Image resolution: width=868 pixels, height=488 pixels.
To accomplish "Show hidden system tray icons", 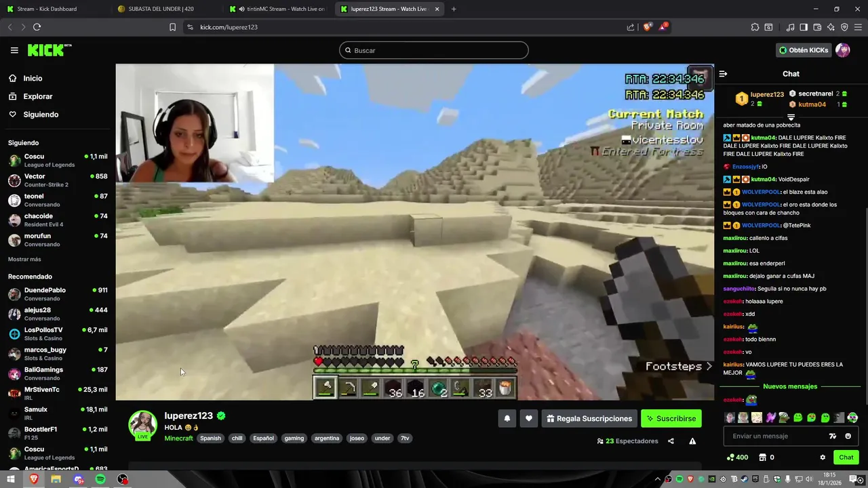I will pyautogui.click(x=657, y=479).
